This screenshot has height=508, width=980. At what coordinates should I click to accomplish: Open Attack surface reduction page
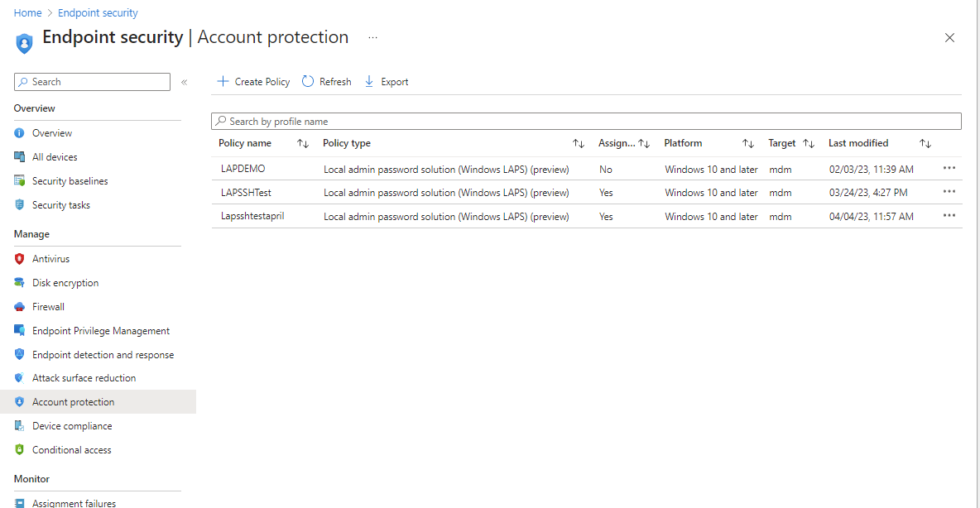(84, 378)
